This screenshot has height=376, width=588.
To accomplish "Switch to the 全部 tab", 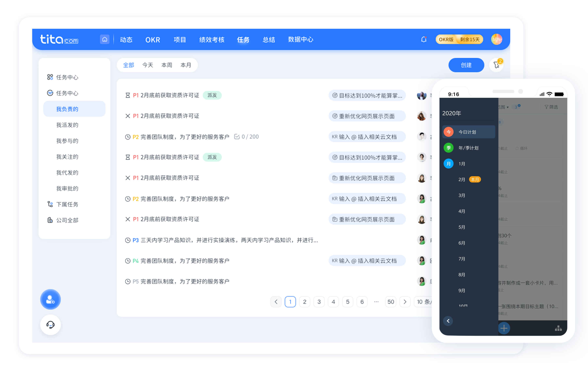I will (129, 65).
